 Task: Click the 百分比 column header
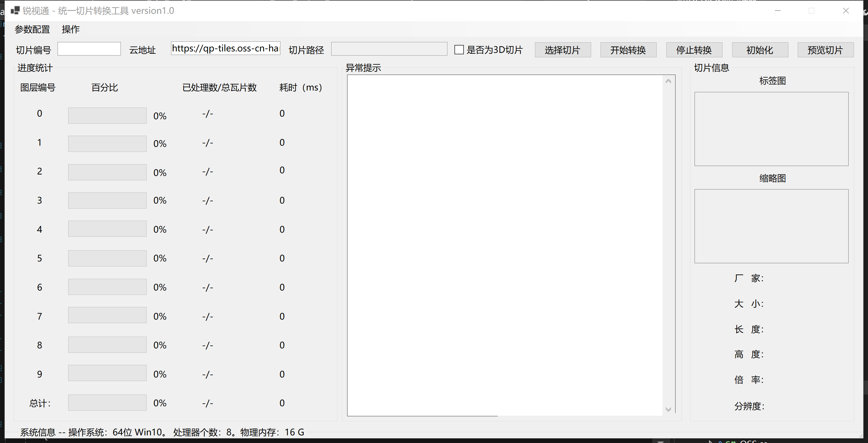105,88
